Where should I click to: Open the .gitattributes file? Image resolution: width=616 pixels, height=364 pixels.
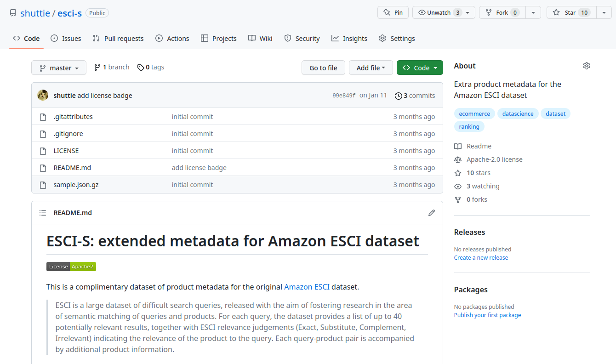(x=73, y=117)
